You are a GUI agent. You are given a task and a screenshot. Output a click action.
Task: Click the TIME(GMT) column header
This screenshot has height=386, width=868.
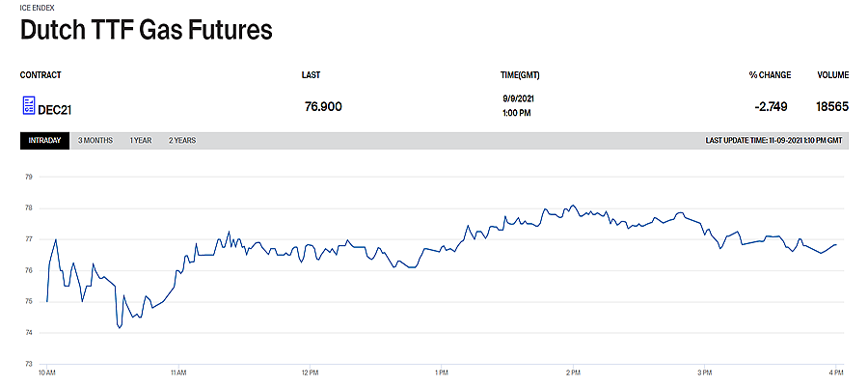[520, 75]
